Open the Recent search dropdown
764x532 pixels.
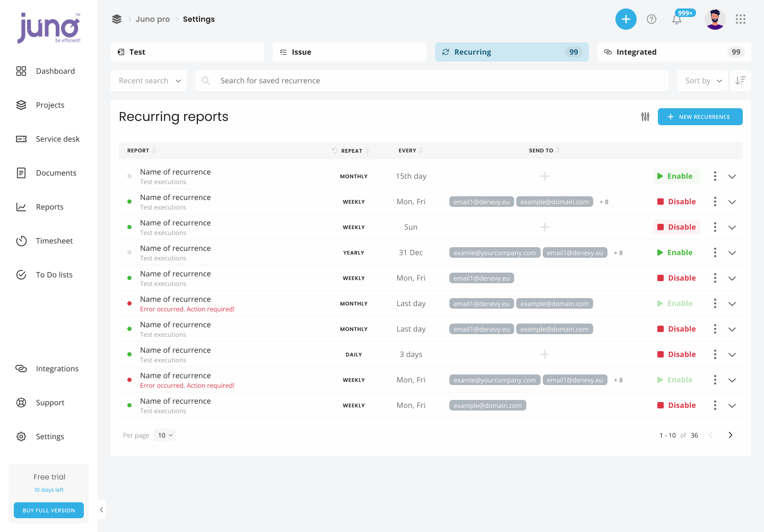(149, 81)
